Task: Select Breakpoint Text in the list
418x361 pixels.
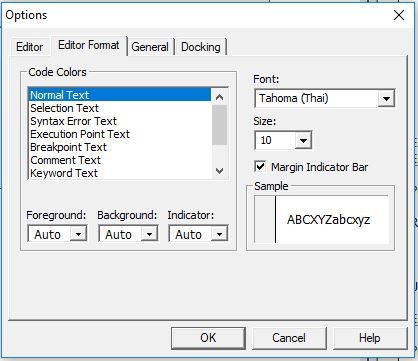Action: 120,147
